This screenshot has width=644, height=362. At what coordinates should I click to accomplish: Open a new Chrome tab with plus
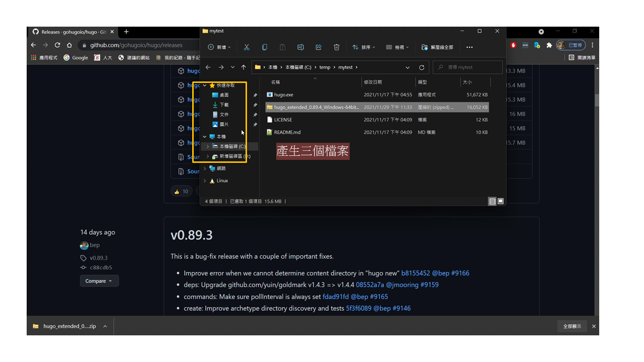(126, 32)
